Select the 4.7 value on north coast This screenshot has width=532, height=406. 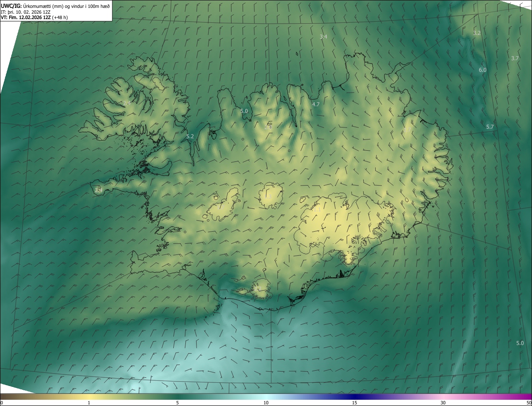coord(316,105)
